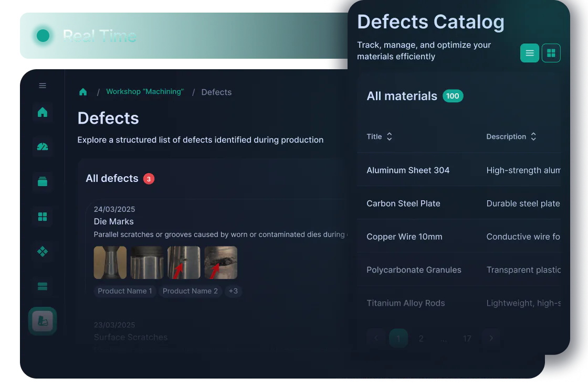This screenshot has width=588, height=388.
Task: Select the Polycarbonate Granules row
Action: pos(459,270)
